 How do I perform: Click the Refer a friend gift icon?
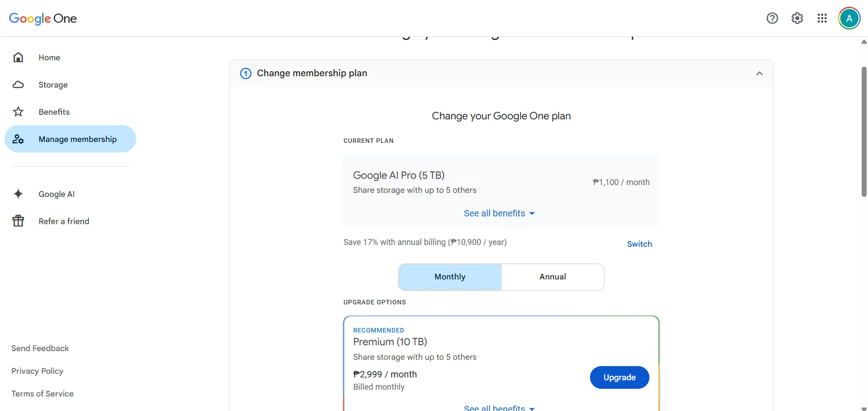point(18,221)
